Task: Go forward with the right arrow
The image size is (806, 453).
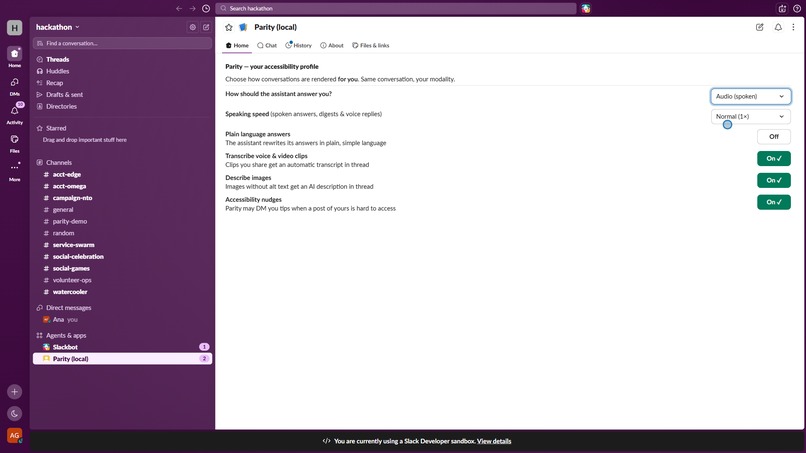Action: point(192,8)
